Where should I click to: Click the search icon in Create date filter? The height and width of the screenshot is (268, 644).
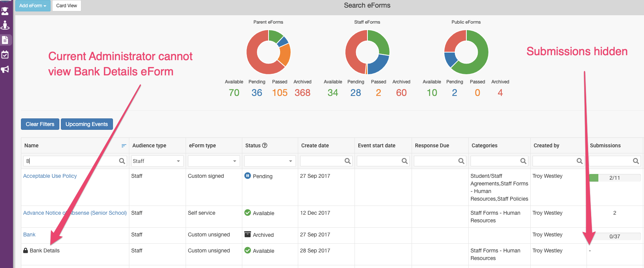coord(347,161)
